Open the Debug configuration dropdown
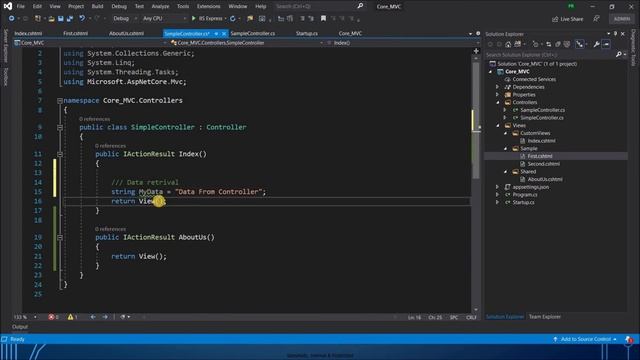This screenshot has width=640, height=360. [x=124, y=18]
